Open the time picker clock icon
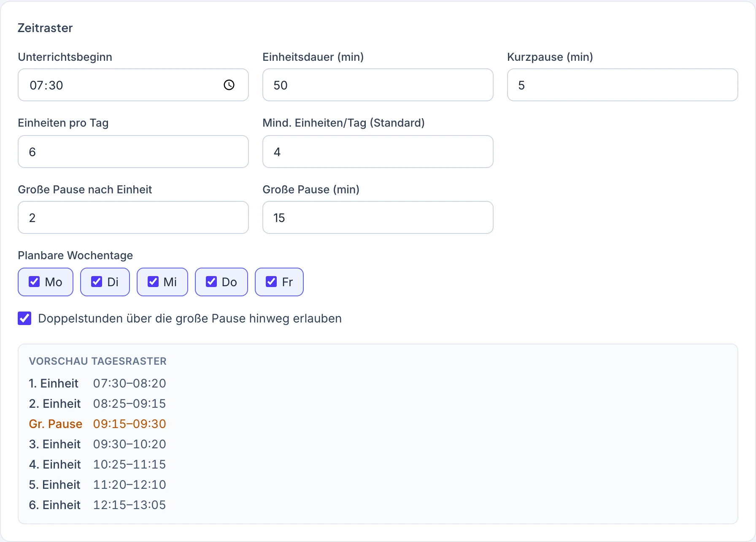Viewport: 756px width, 542px height. pos(229,85)
